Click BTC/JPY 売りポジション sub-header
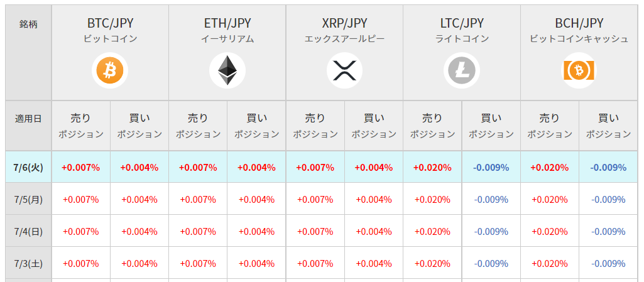The image size is (644, 282). [81, 126]
